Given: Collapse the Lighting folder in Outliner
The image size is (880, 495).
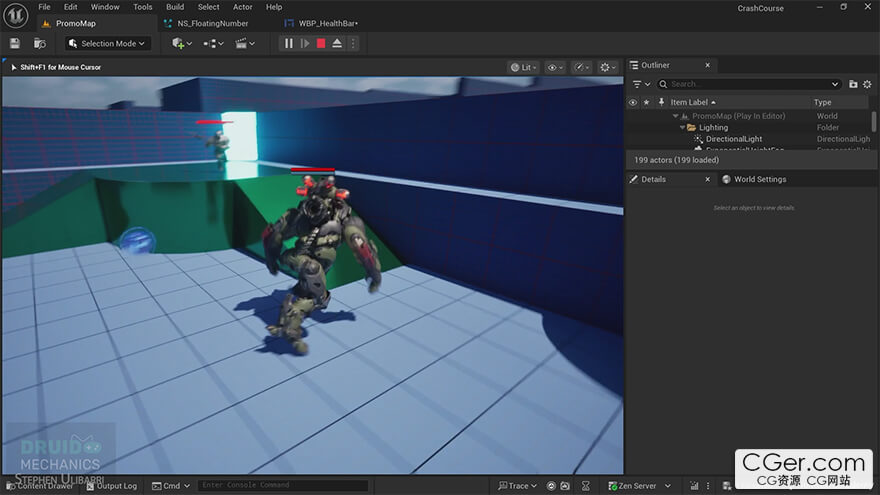Looking at the screenshot, I should 682,128.
